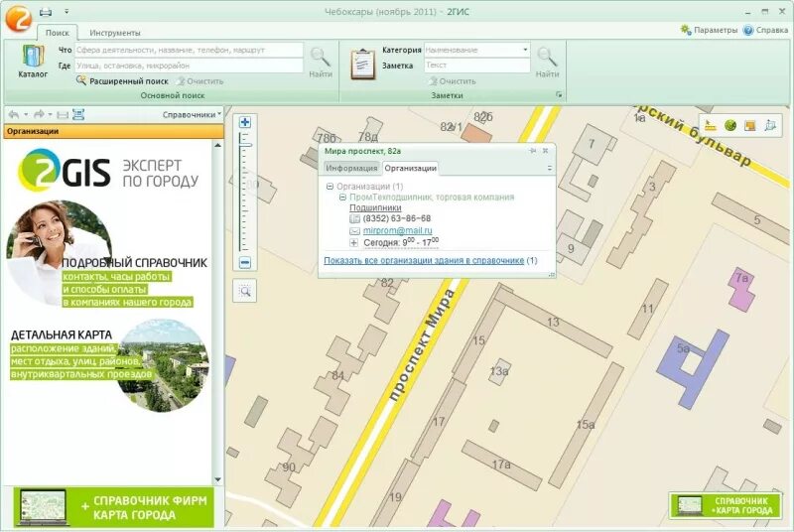Screen dimensions: 794x532
Task: Open the Каталог catalog icon
Action: point(33,62)
